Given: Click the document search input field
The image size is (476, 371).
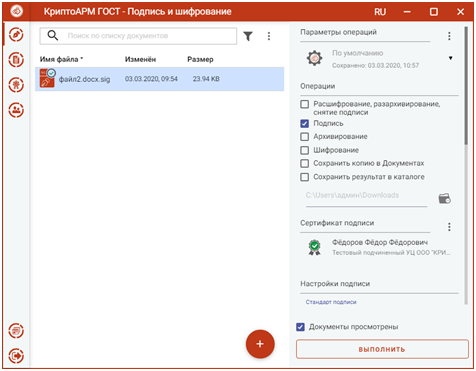Looking at the screenshot, I should 138,36.
